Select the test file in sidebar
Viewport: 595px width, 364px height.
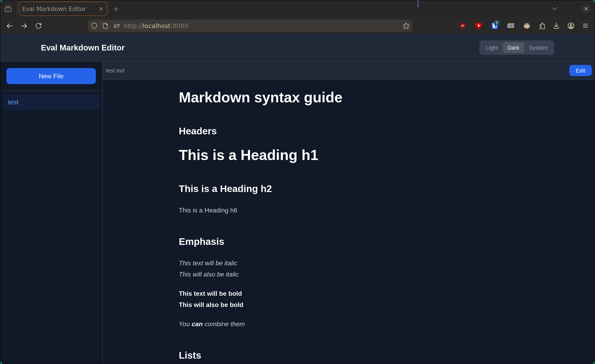coord(51,102)
